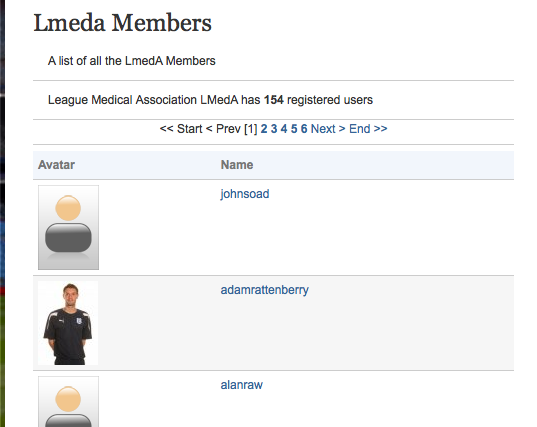The width and height of the screenshot is (537, 427).
Task: Click the Lmeda Members page heading
Action: click(x=123, y=23)
